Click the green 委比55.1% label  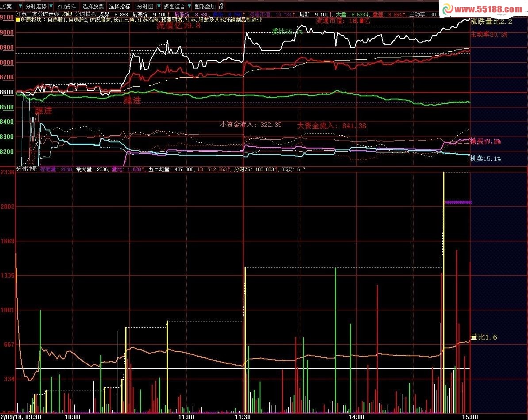287,32
